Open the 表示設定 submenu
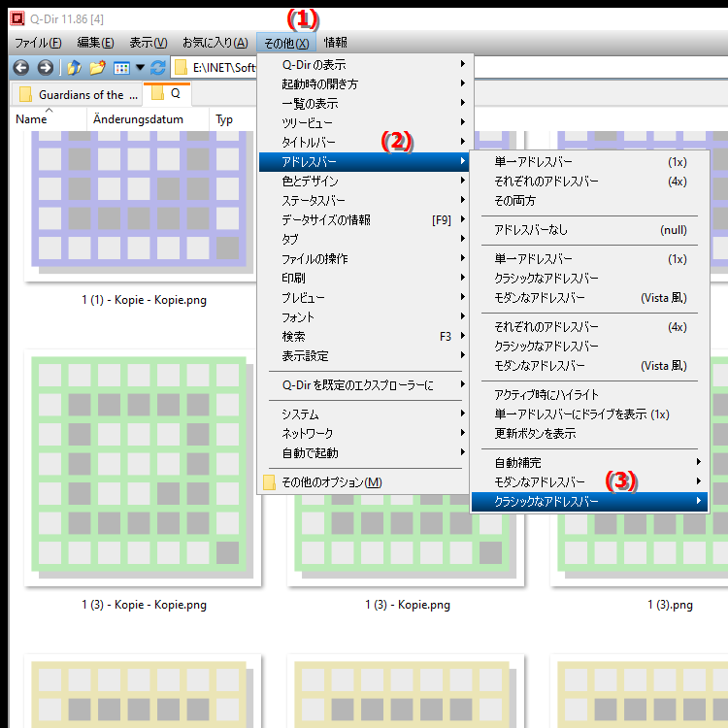 coord(364,355)
